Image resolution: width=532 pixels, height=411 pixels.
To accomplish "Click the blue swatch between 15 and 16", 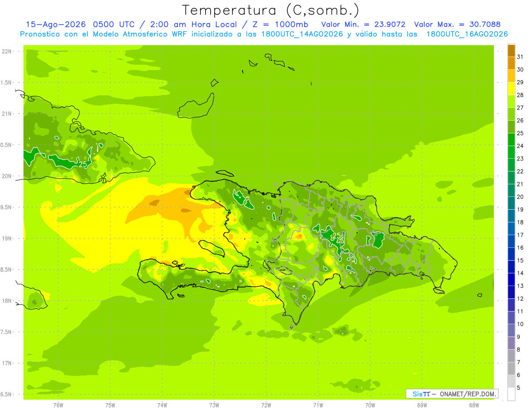I will [x=511, y=254].
